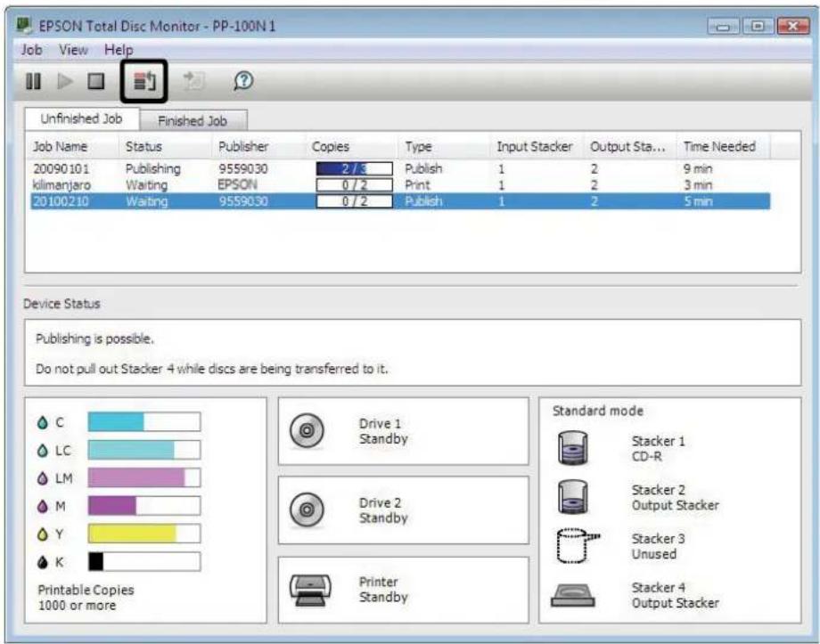Click the dashed Stacker 3 Unused icon
This screenshot has height=644, width=820.
point(577,546)
